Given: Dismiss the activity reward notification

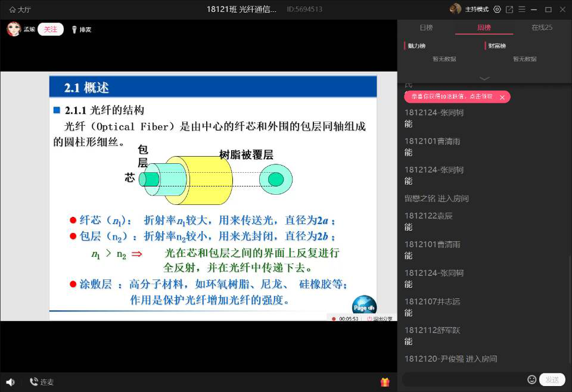Looking at the screenshot, I should [502, 97].
